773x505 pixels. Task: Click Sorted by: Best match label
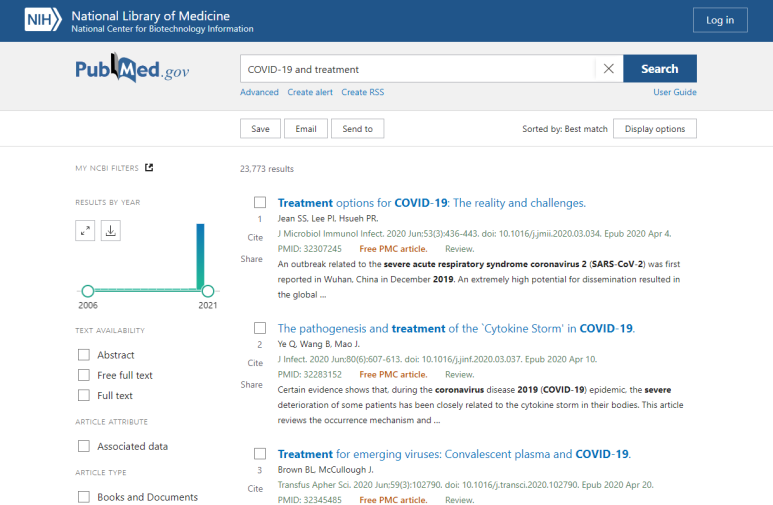pos(565,129)
